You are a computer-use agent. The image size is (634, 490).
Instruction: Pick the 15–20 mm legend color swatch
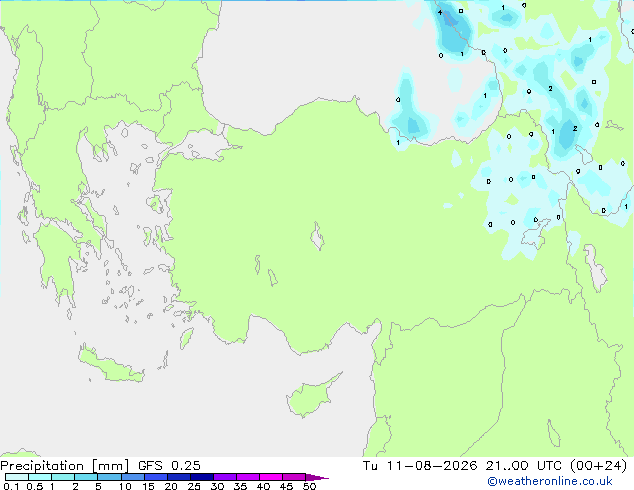point(155,477)
